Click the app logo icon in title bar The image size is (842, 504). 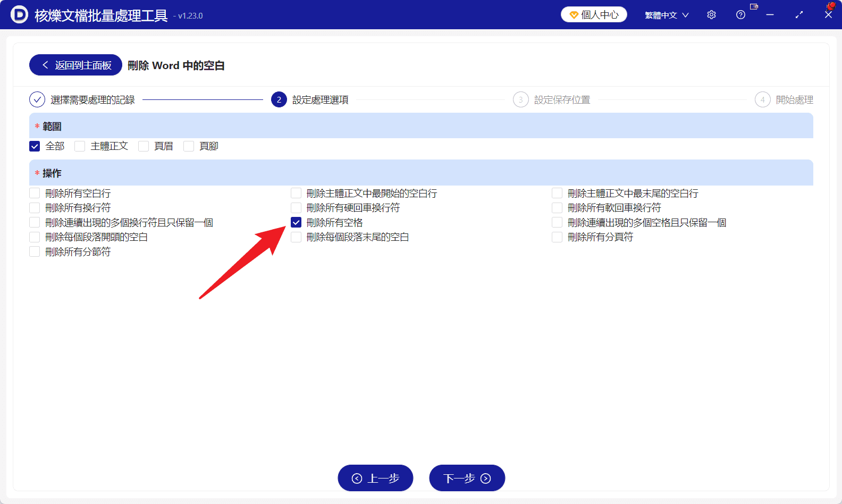(x=19, y=14)
